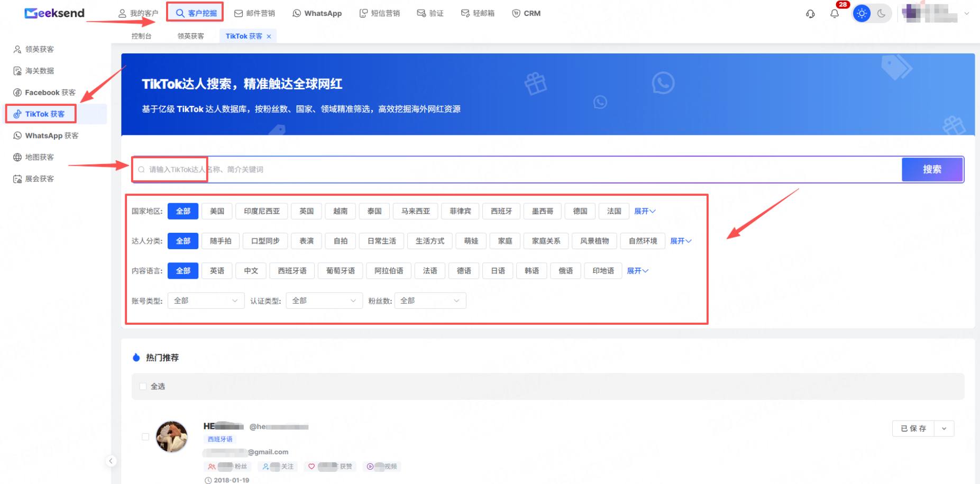Filter country by 印度尼西亚
This screenshot has width=980, height=484.
[262, 211]
